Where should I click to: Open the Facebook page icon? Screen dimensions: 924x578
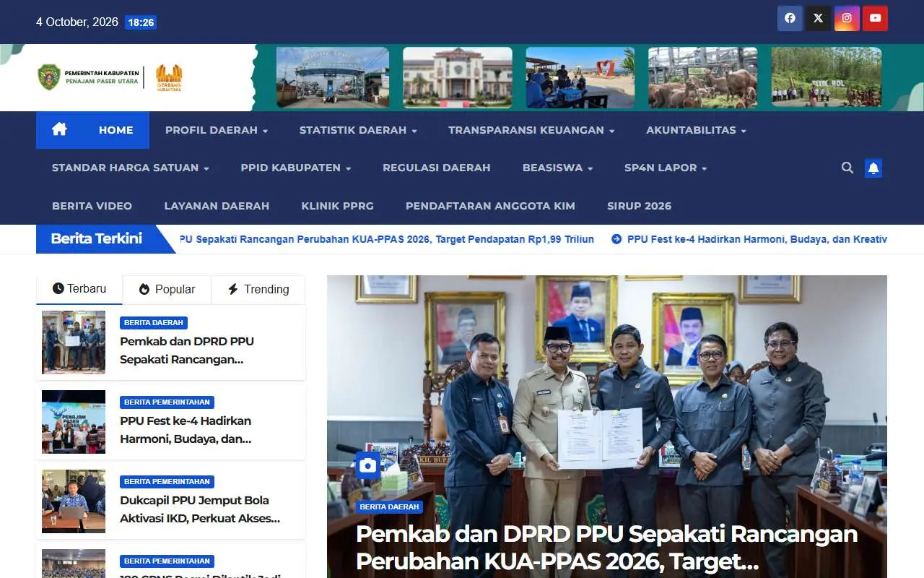(x=790, y=18)
